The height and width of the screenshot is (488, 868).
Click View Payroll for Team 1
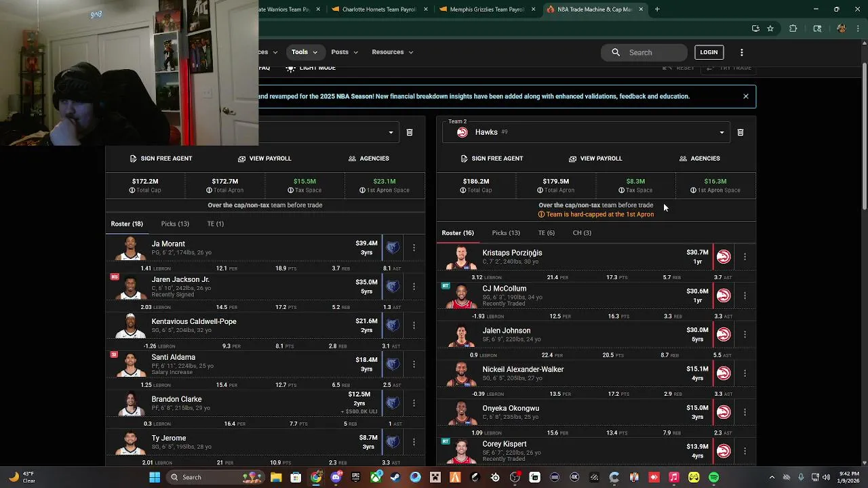[x=264, y=159]
